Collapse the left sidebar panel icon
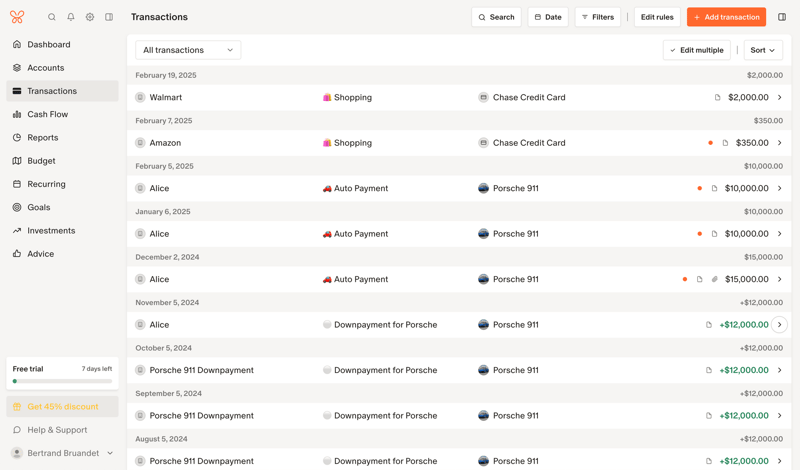 point(109,17)
